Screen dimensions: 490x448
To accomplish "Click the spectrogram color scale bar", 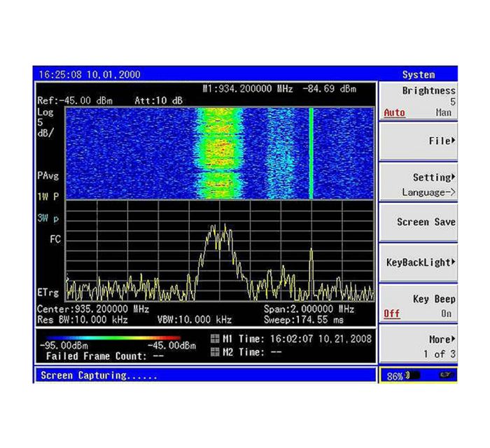I will click(x=113, y=337).
